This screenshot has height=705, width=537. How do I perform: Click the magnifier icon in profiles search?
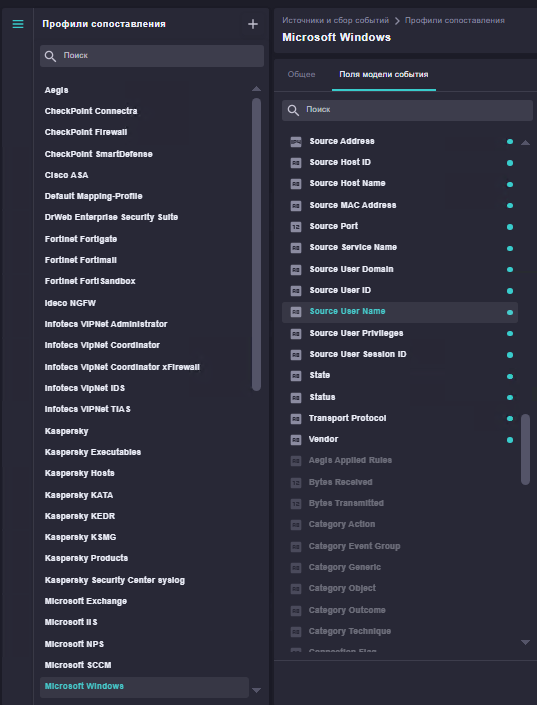(x=50, y=56)
